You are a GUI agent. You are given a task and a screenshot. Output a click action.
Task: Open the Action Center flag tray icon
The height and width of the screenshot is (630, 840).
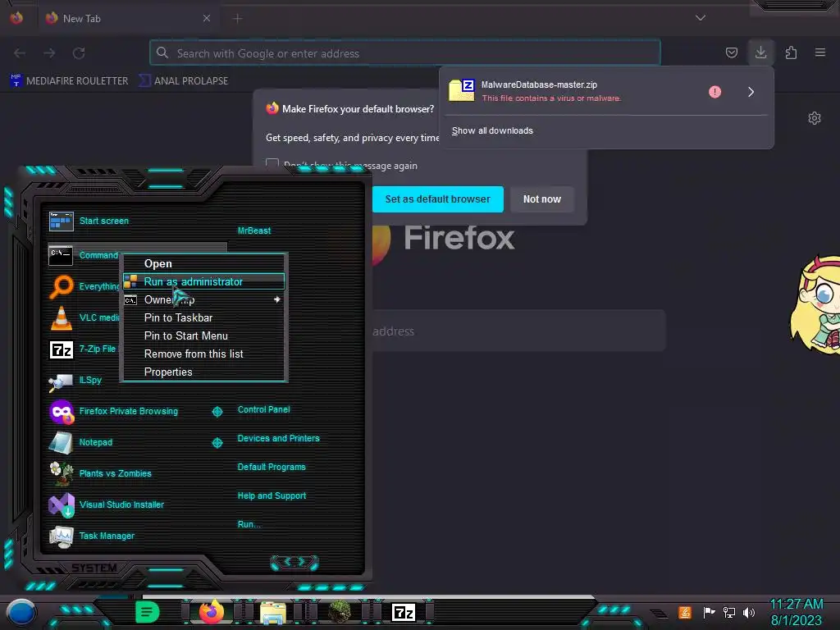[708, 612]
